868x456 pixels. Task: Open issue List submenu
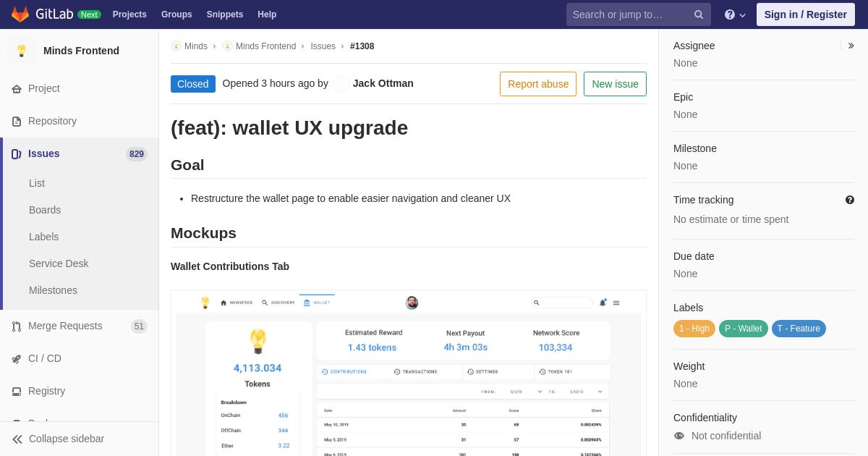point(37,183)
